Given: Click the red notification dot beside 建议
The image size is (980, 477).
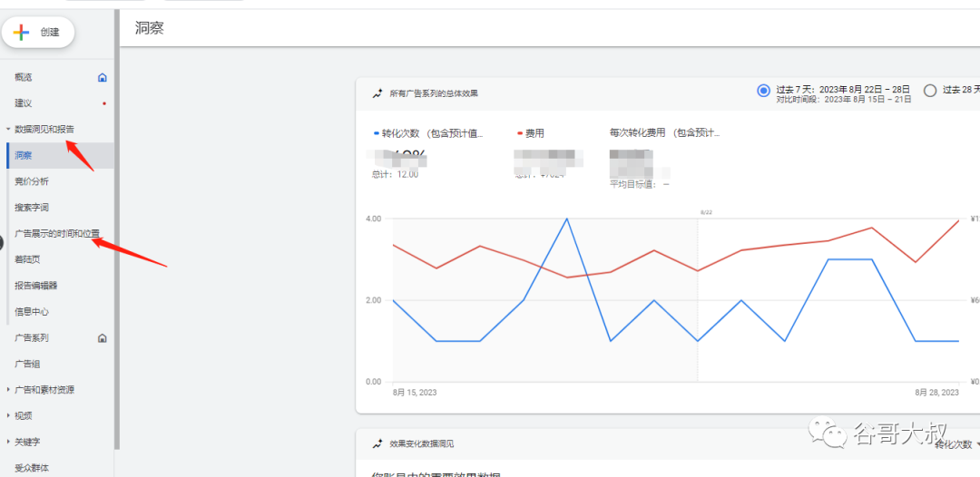Looking at the screenshot, I should [104, 103].
